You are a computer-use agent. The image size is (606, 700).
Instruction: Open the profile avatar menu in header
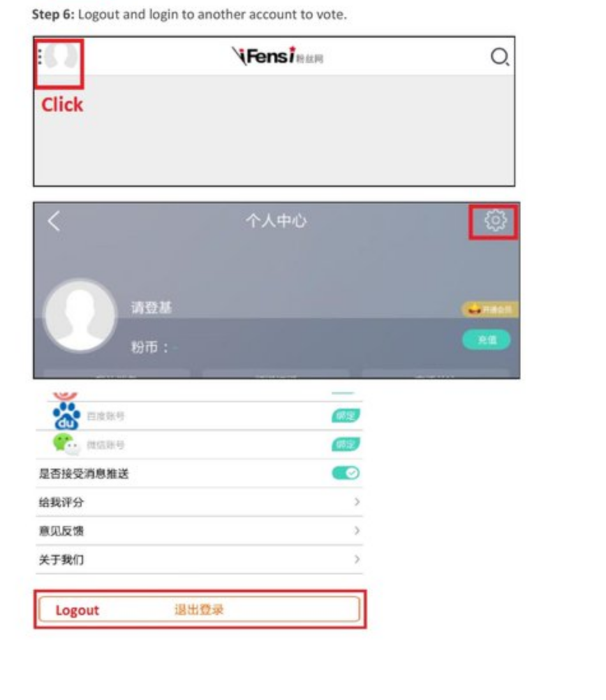pos(59,56)
